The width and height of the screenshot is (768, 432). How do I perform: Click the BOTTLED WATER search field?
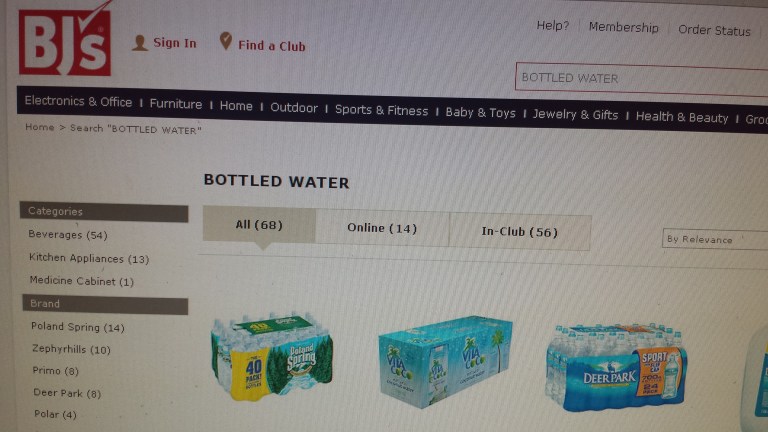pos(641,79)
